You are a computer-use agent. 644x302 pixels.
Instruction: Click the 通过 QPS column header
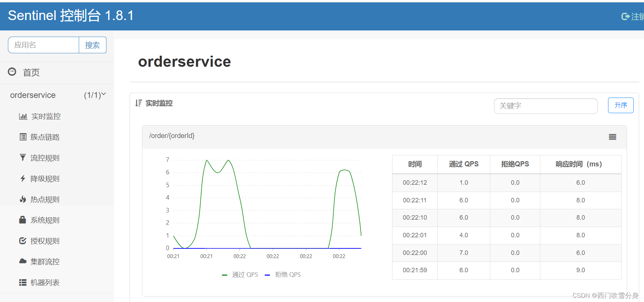(x=464, y=164)
